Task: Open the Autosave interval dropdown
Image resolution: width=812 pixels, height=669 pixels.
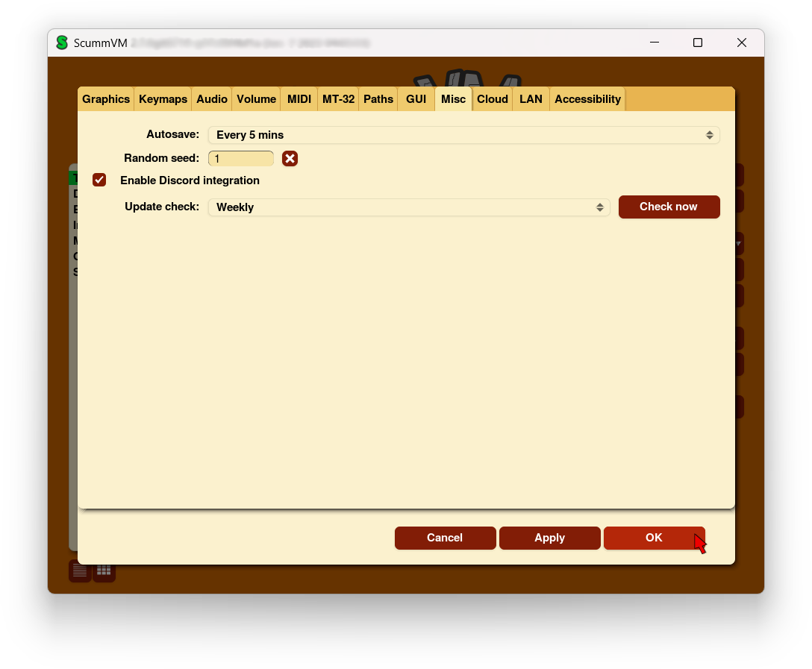Action: coord(463,135)
